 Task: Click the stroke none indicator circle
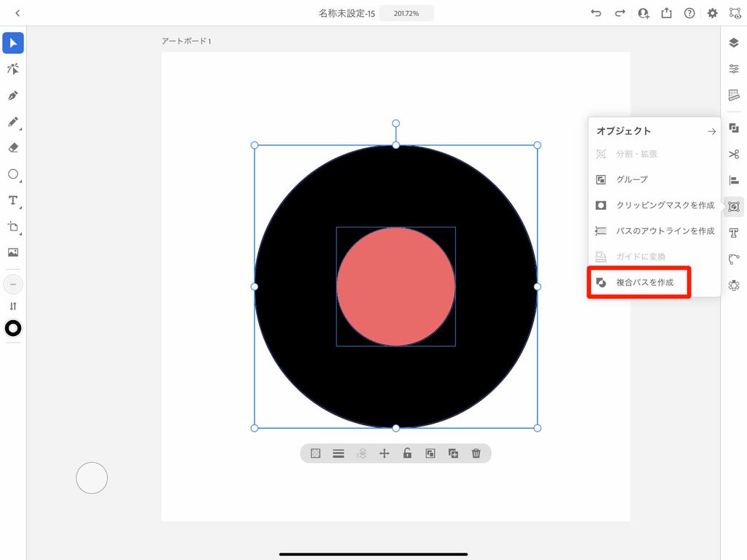[13, 284]
